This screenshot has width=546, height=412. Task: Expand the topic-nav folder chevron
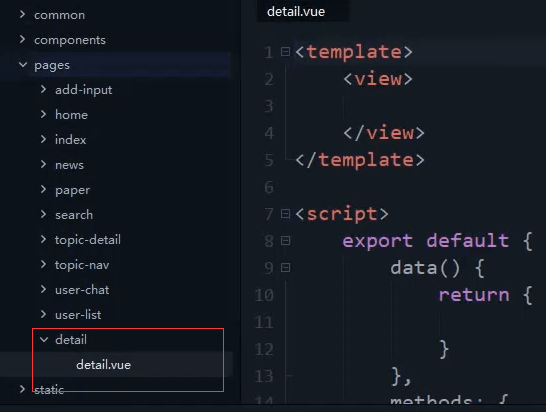(x=43, y=264)
